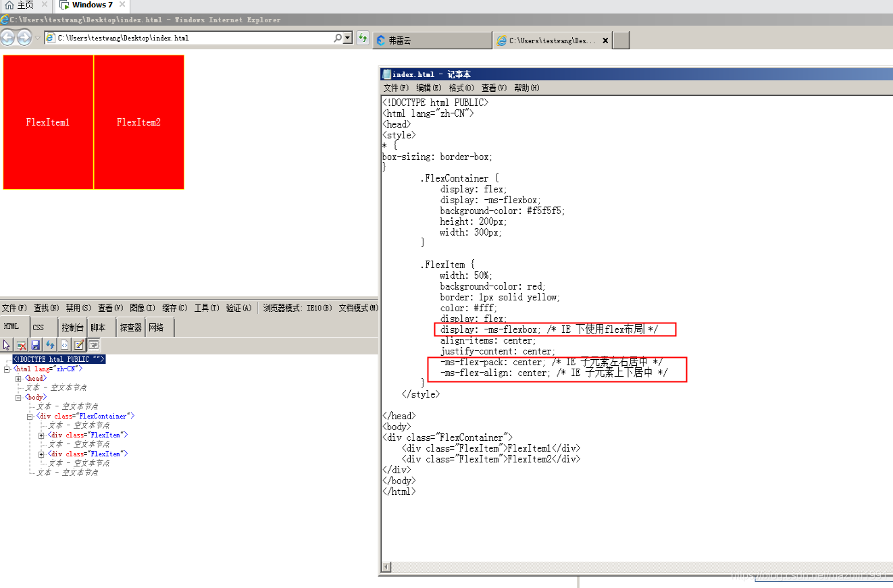Expand the second FlexItem div node
The image size is (893, 588).
pyautogui.click(x=41, y=454)
